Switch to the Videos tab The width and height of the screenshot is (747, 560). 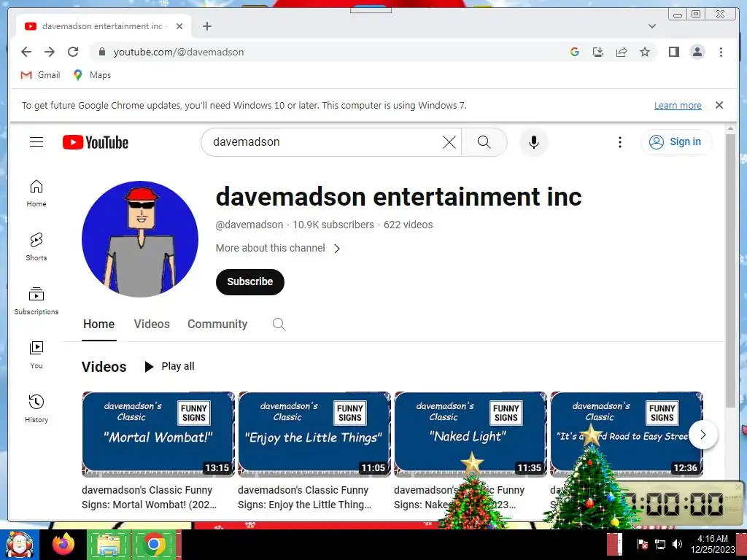click(x=152, y=324)
